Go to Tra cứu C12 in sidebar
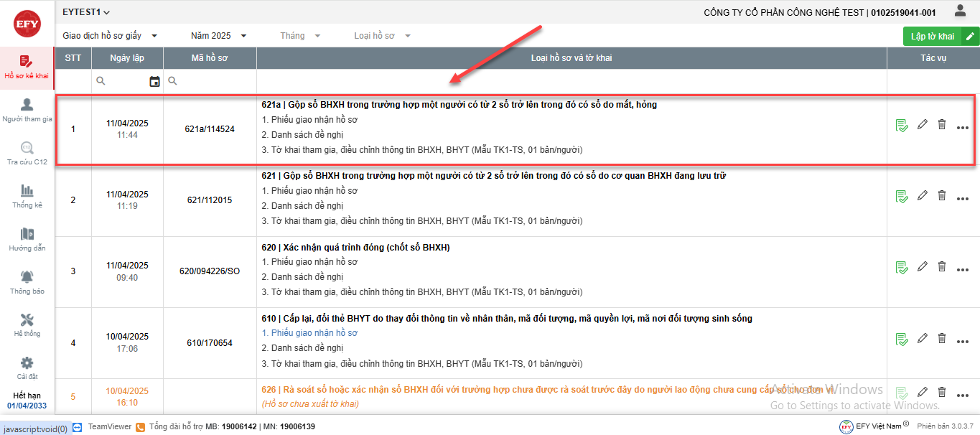The width and height of the screenshot is (980, 435). point(27,154)
